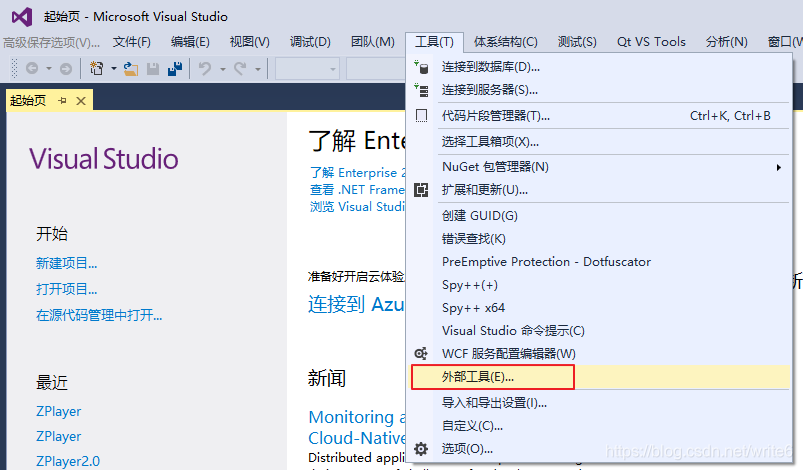This screenshot has height=470, width=803.
Task: Open the 视图(V) menu
Action: [x=249, y=41]
